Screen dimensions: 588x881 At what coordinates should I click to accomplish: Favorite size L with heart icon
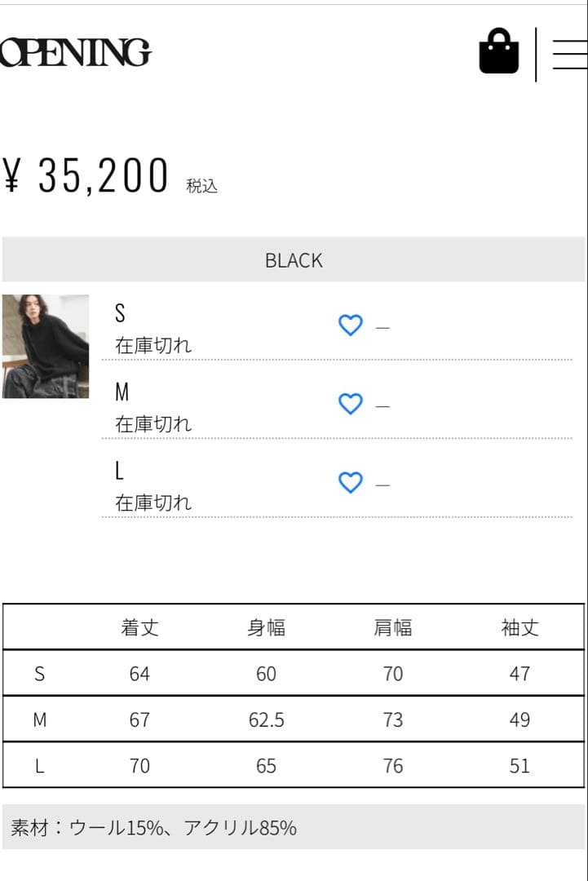click(x=350, y=483)
